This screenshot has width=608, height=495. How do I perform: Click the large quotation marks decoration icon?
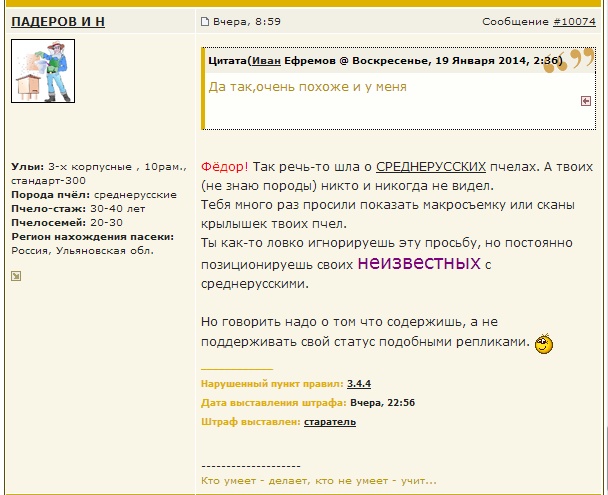tap(568, 60)
